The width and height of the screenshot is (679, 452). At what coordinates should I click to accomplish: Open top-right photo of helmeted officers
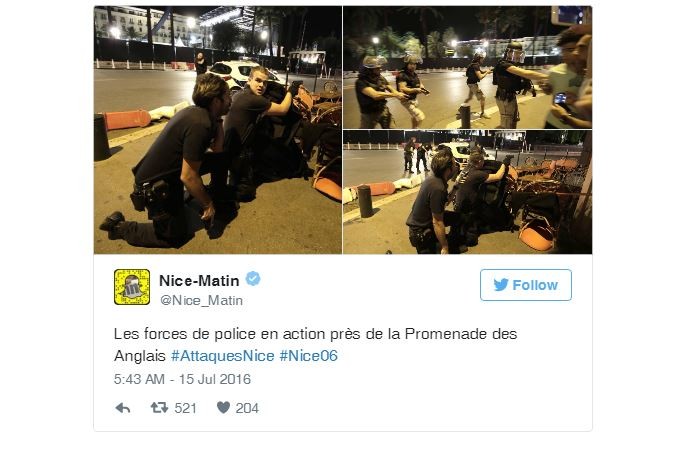point(468,68)
